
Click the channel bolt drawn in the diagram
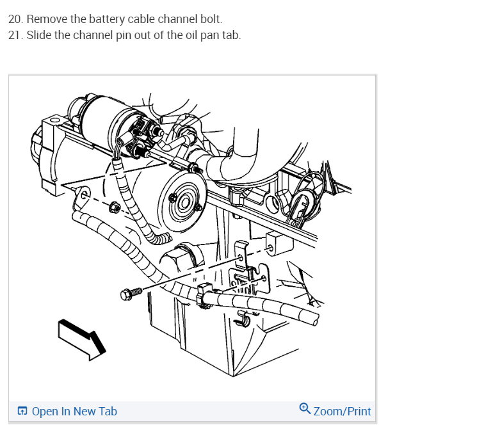[x=131, y=294]
